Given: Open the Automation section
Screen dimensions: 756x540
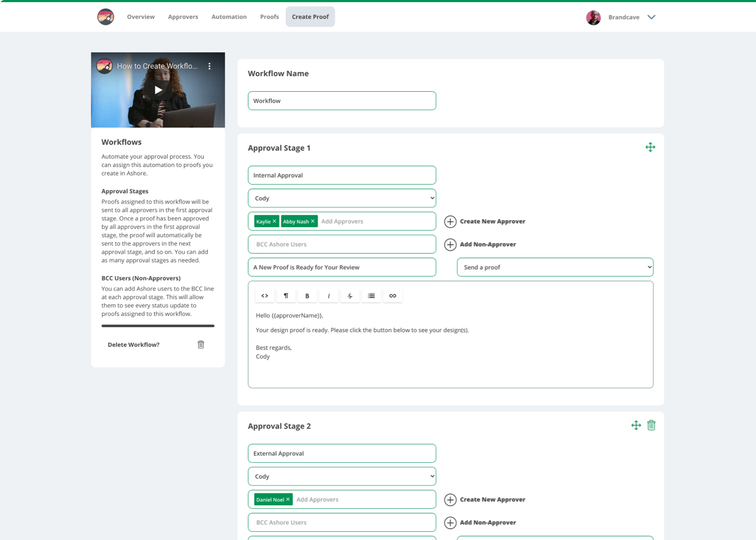Looking at the screenshot, I should point(229,17).
